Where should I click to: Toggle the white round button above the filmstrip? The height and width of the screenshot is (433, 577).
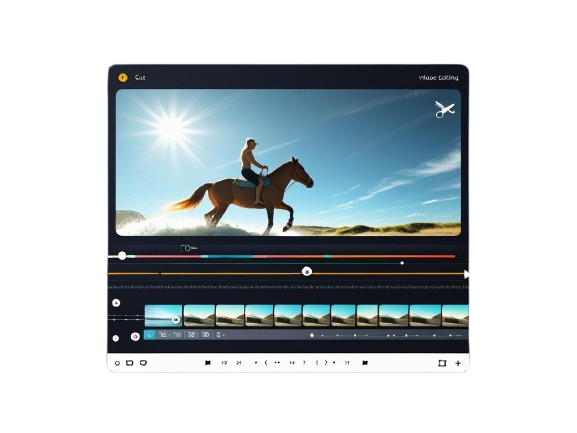click(x=116, y=303)
